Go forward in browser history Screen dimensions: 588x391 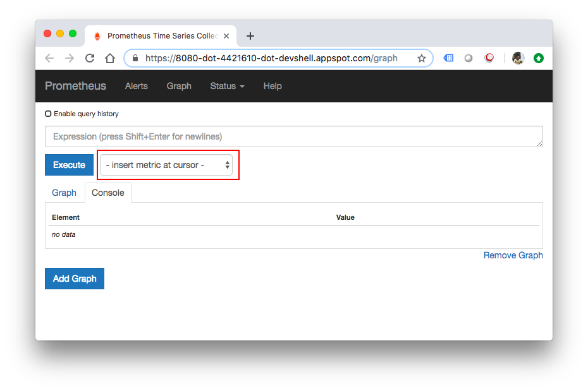point(70,58)
